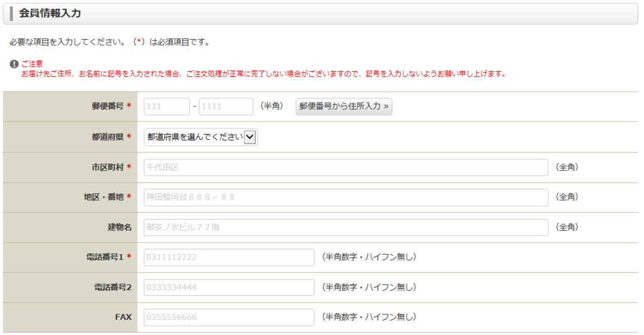Click the (全角) hint beside 地区・番地 field
644x335 pixels.
567,197
